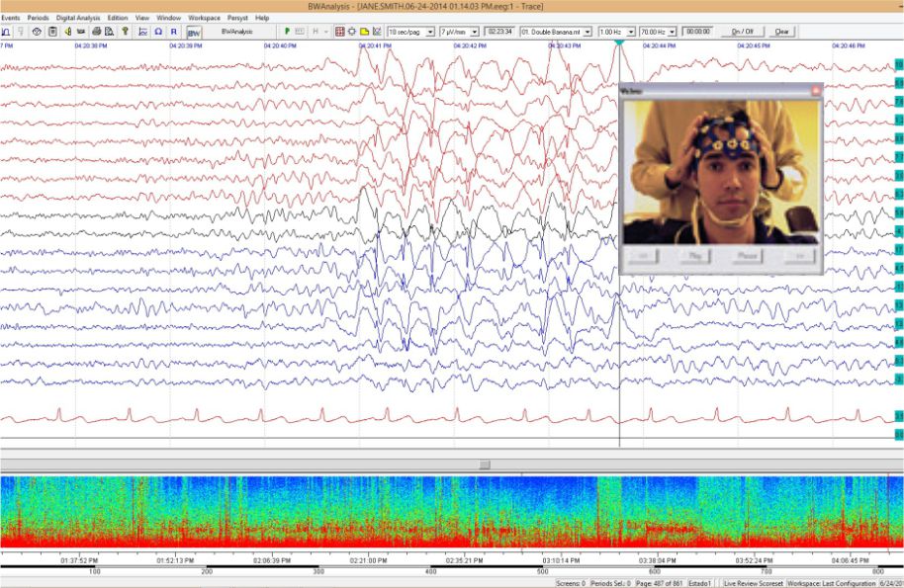Open the Help menu
Screen dimensions: 904x588
click(x=262, y=18)
